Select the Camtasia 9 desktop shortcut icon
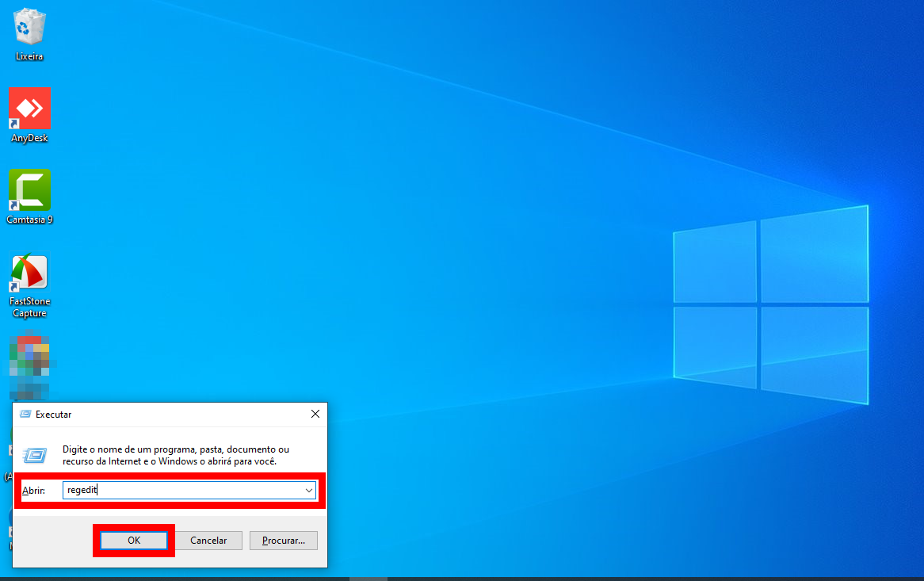This screenshot has height=581, width=924. 29,190
